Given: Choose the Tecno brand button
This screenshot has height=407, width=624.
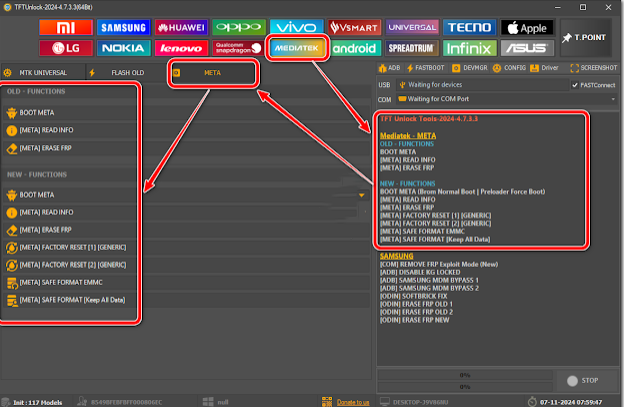Looking at the screenshot, I should coord(470,27).
